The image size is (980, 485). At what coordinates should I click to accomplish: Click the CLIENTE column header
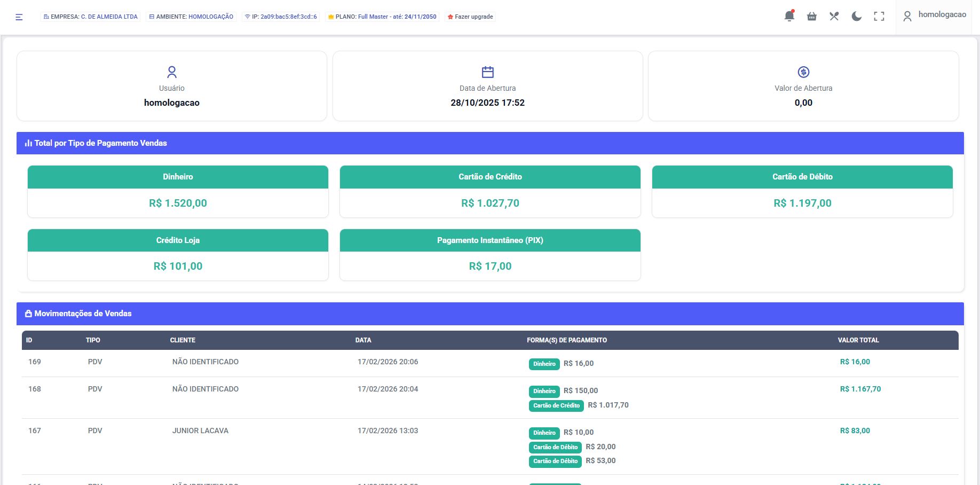183,340
